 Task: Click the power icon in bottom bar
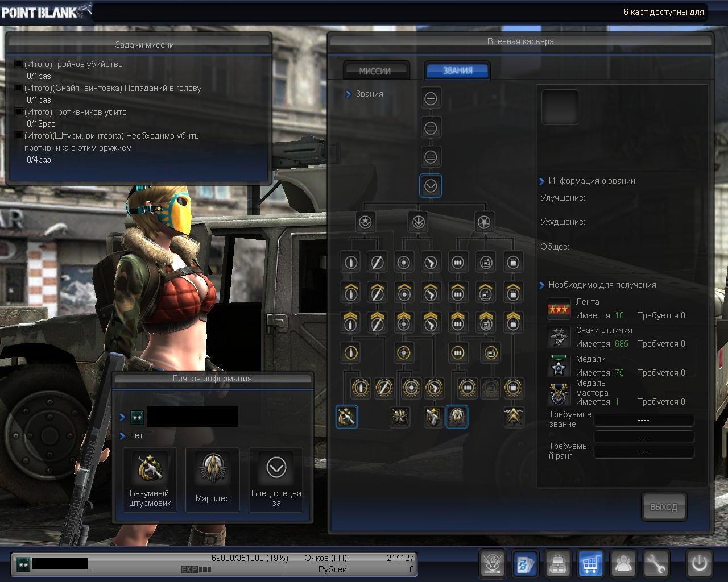pos(699,564)
